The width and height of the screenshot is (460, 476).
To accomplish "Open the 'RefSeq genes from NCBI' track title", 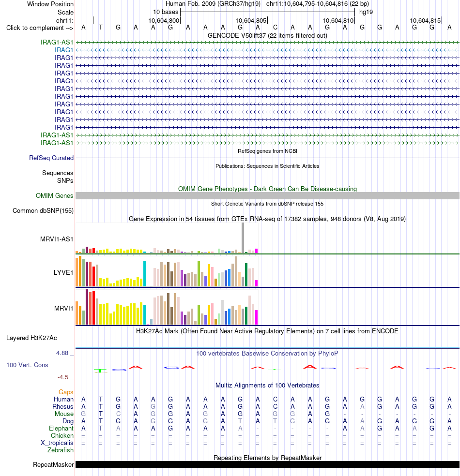I will [x=267, y=151].
